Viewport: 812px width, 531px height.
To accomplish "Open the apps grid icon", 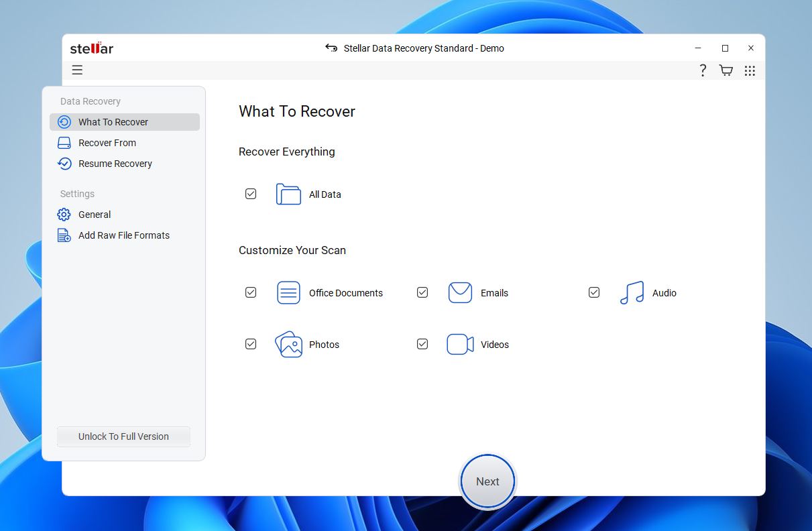I will pos(750,70).
